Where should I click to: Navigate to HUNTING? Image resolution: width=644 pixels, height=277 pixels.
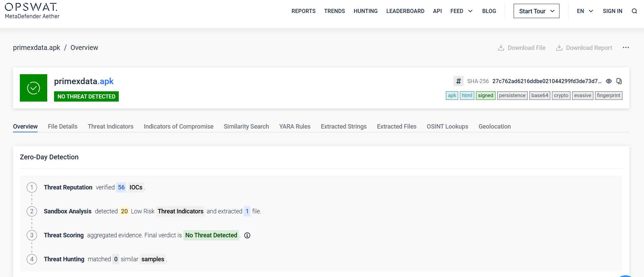coord(365,11)
